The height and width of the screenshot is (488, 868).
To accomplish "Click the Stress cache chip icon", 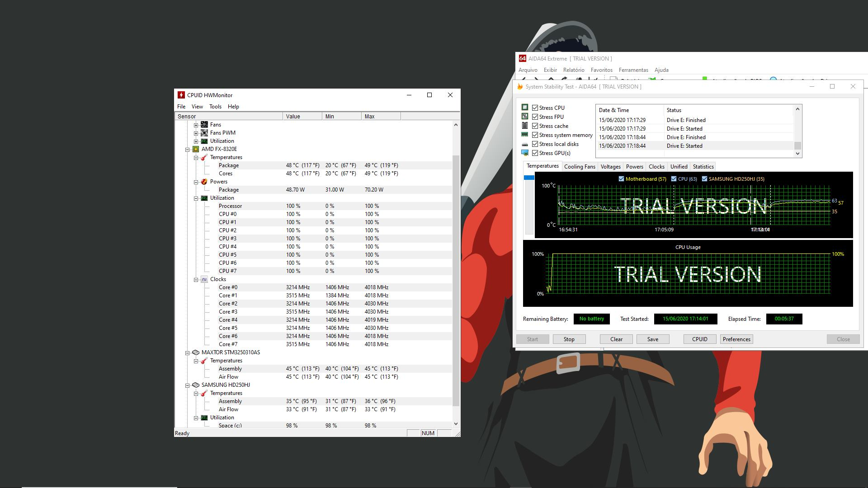I will (x=525, y=126).
